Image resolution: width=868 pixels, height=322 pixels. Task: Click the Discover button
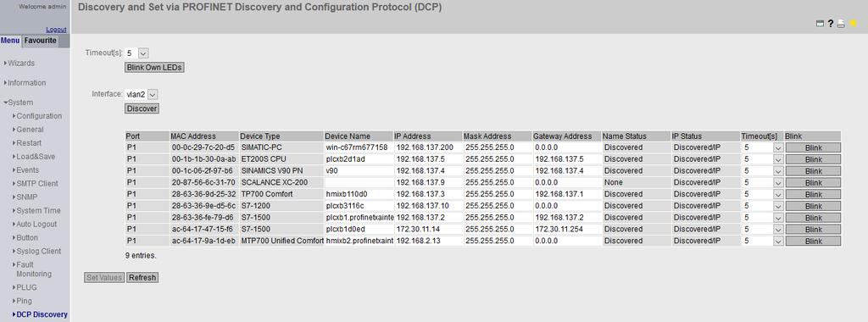(142, 109)
